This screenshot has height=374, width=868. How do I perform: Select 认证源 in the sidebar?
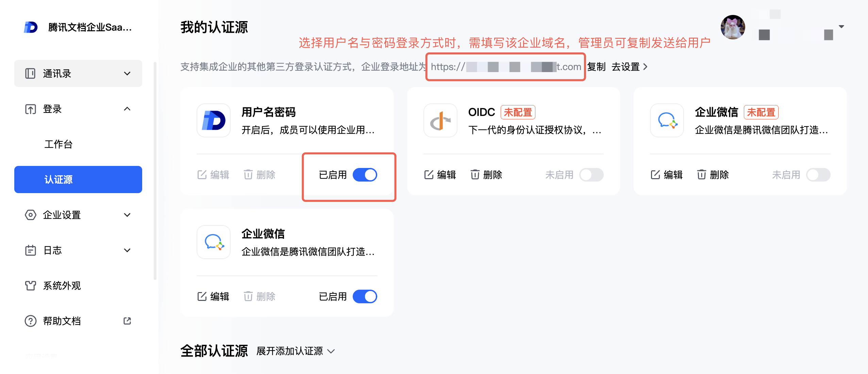78,180
